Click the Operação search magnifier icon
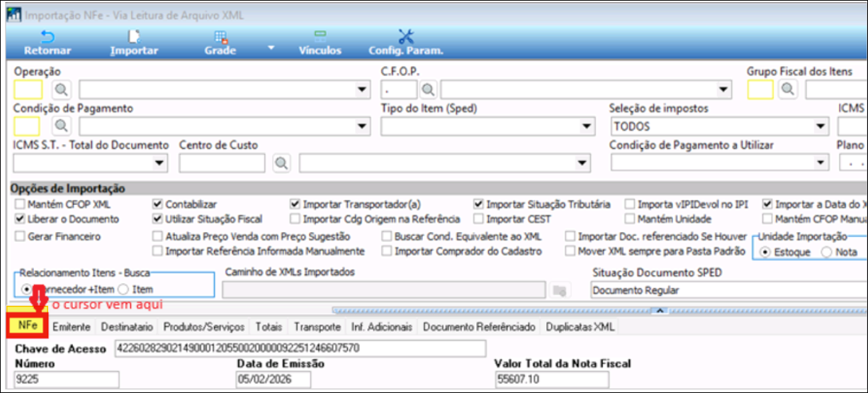The image size is (868, 393). (x=62, y=89)
